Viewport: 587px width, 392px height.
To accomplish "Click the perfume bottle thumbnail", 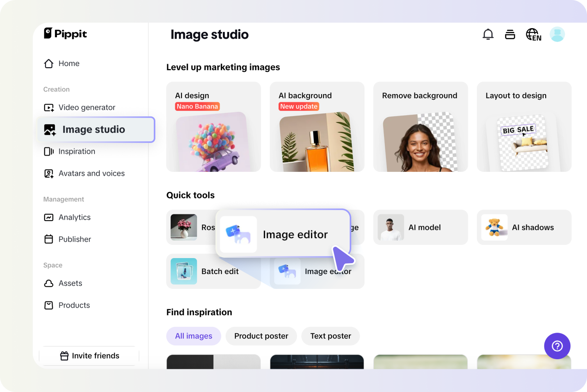I will (317, 143).
